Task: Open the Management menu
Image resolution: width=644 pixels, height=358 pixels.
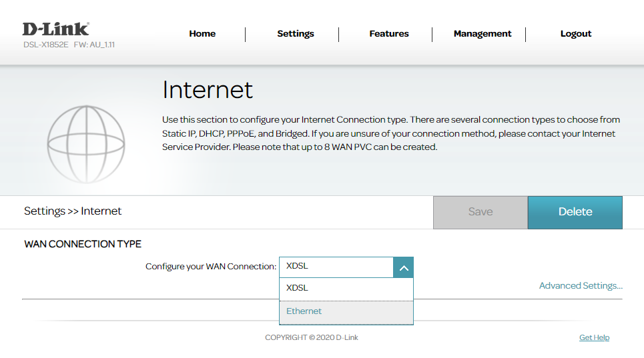Action: click(x=482, y=34)
